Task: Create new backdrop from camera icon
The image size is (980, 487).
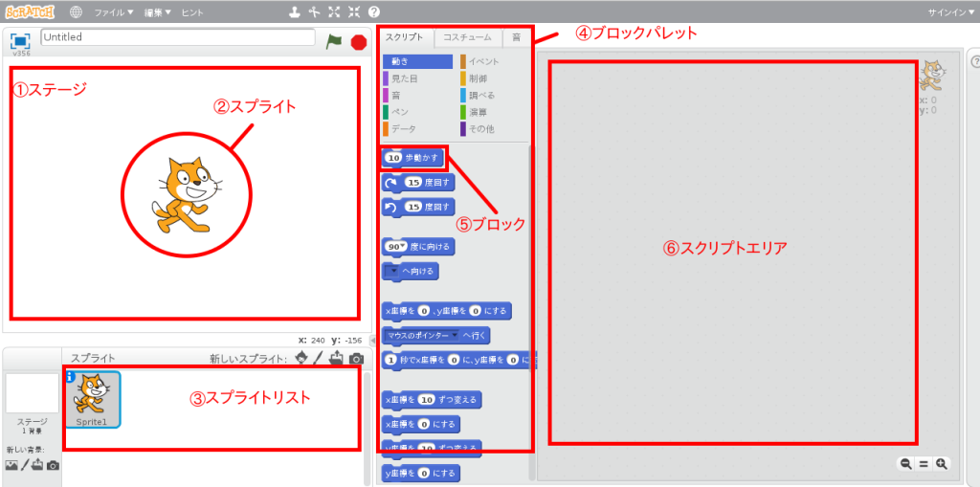Action: click(54, 465)
